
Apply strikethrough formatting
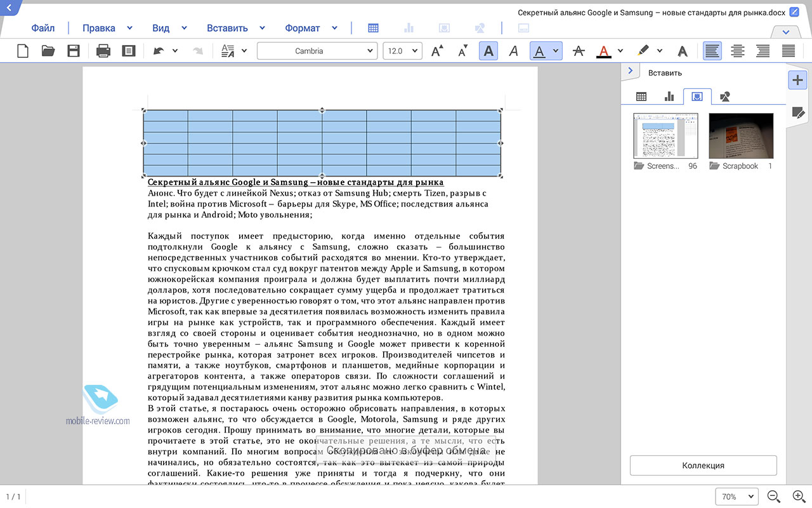point(578,51)
